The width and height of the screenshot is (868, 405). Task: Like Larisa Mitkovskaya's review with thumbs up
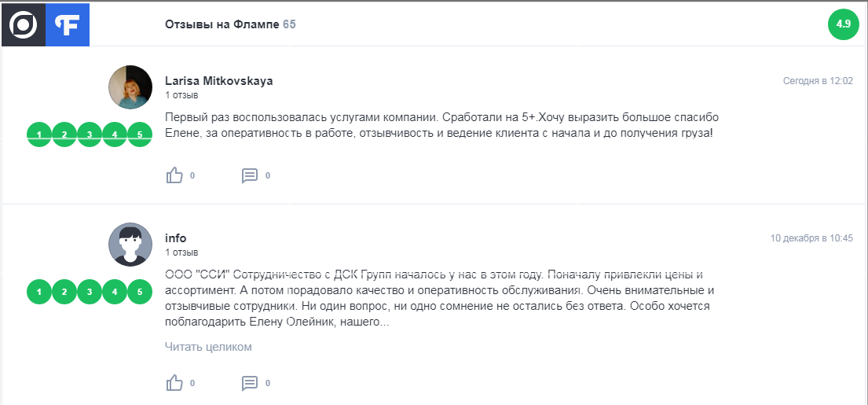(x=174, y=175)
